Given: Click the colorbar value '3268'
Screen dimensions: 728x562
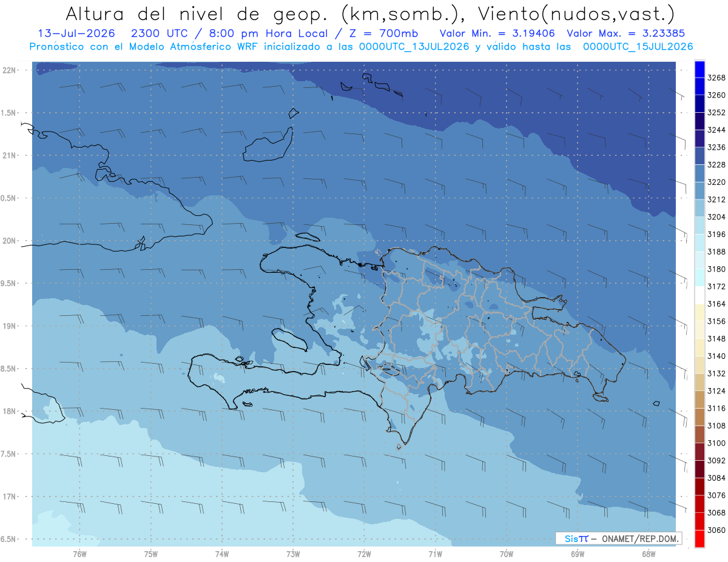Looking at the screenshot, I should pyautogui.click(x=716, y=78).
